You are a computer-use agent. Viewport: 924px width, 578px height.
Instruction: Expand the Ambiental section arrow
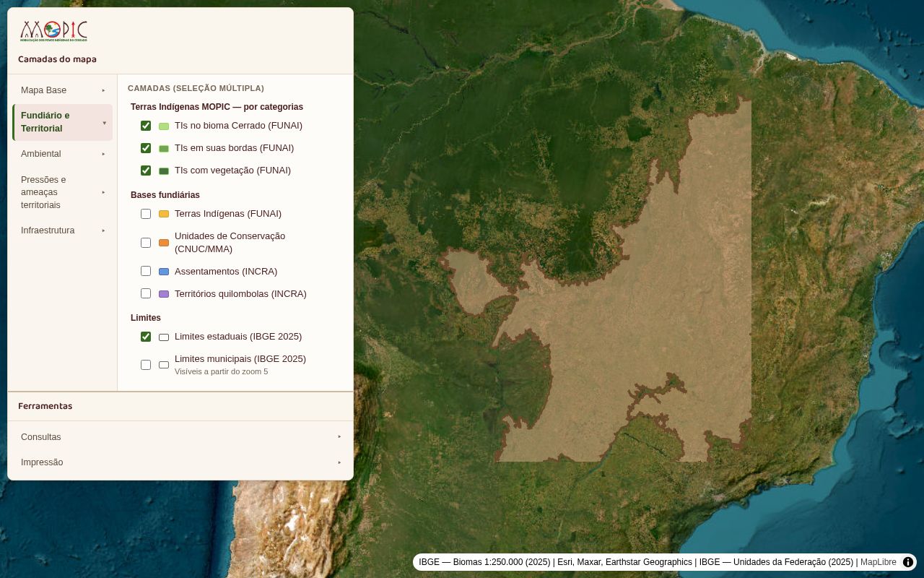tap(103, 154)
